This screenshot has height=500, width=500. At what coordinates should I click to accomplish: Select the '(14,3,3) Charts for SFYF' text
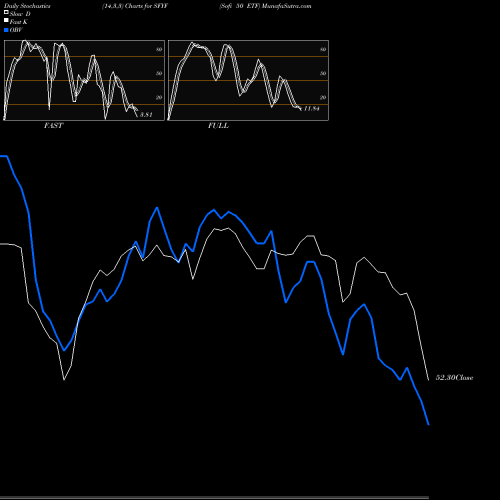tap(135, 6)
